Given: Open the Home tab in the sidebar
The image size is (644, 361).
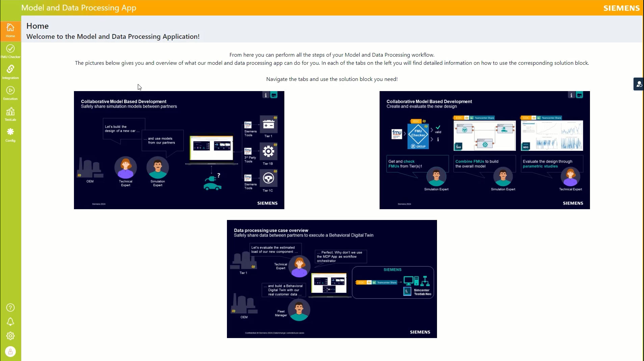Looking at the screenshot, I should click(10, 30).
